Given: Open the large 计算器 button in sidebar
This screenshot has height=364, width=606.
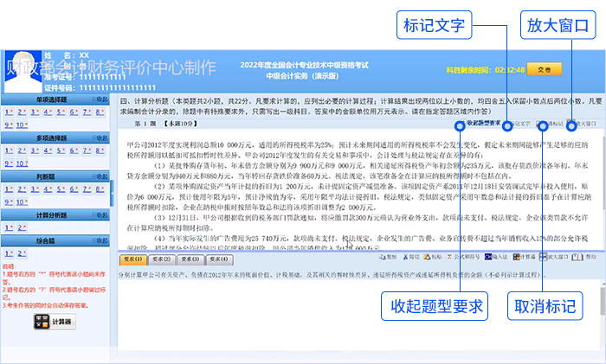Looking at the screenshot, I should pos(54,322).
